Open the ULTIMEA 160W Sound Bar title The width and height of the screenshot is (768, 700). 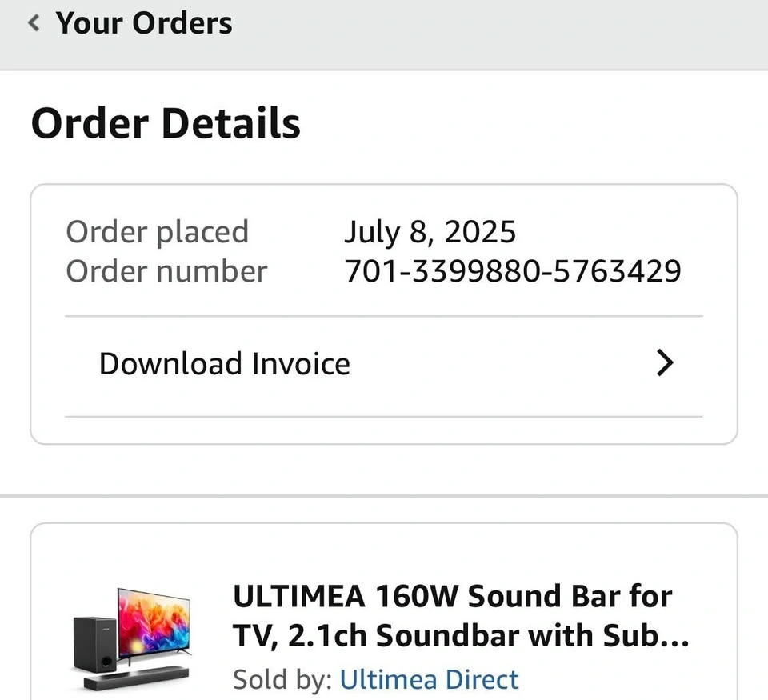[x=452, y=596]
